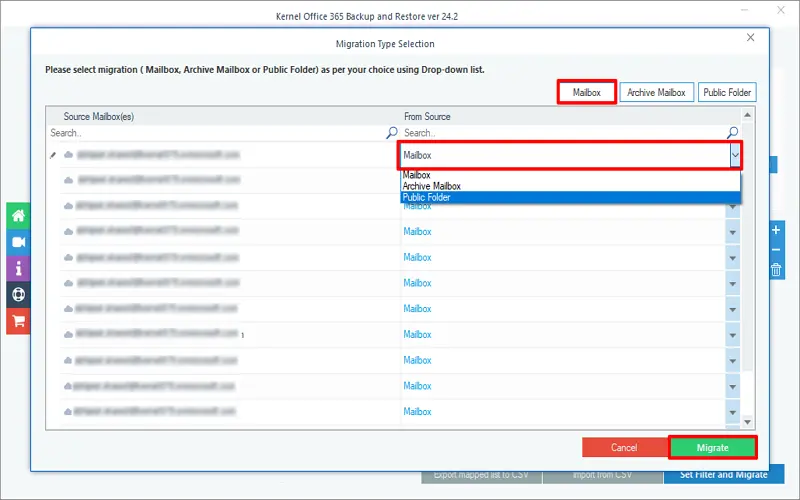This screenshot has height=500, width=800.
Task: Click the pencil edit icon in first row
Action: click(53, 155)
